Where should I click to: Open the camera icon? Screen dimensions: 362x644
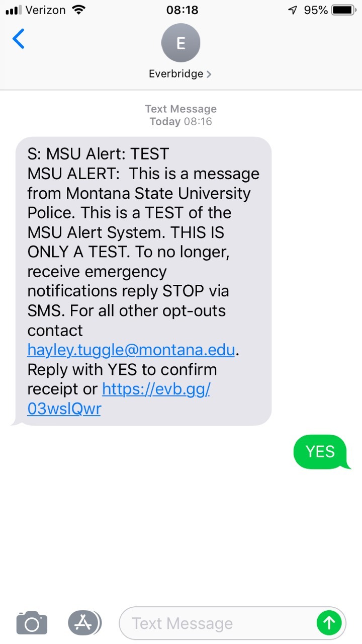tap(32, 623)
